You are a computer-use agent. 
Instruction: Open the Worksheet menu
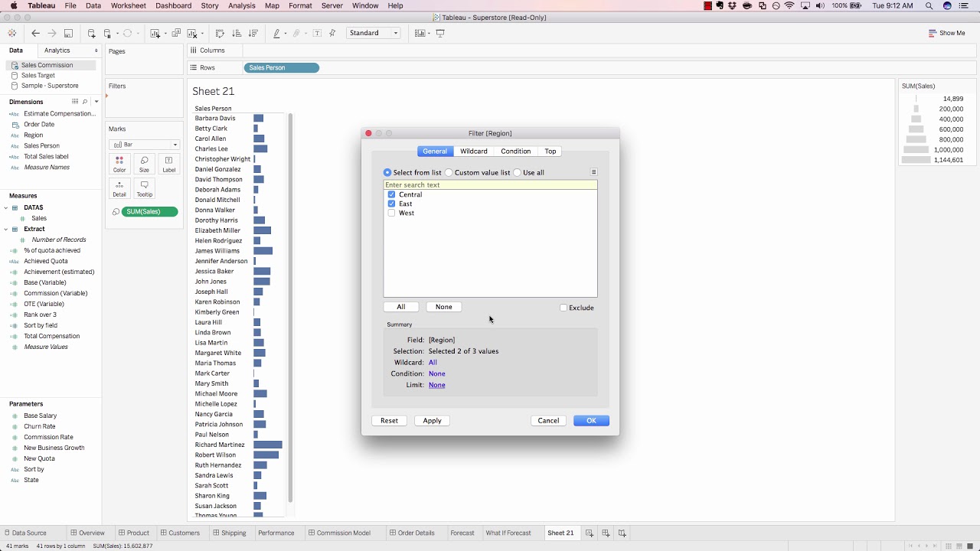tap(128, 5)
